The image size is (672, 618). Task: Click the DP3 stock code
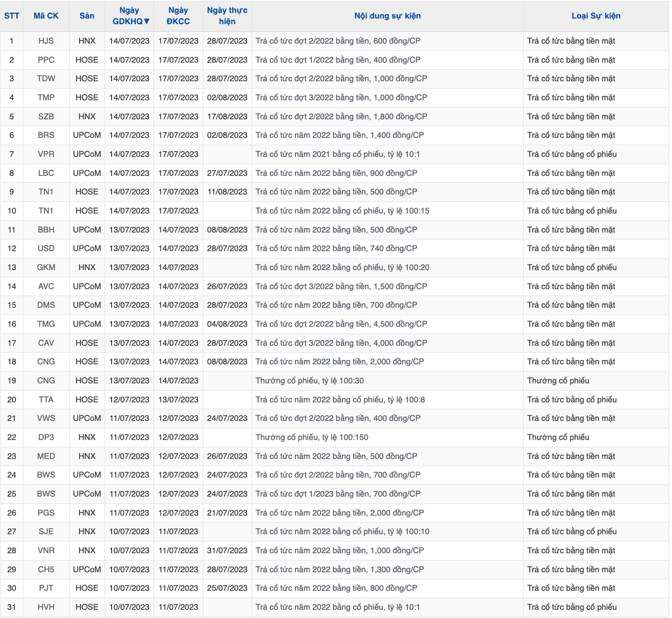coord(46,437)
